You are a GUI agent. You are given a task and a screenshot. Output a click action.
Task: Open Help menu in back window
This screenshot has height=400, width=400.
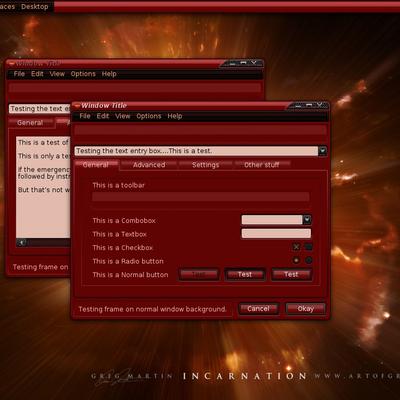coord(109,74)
